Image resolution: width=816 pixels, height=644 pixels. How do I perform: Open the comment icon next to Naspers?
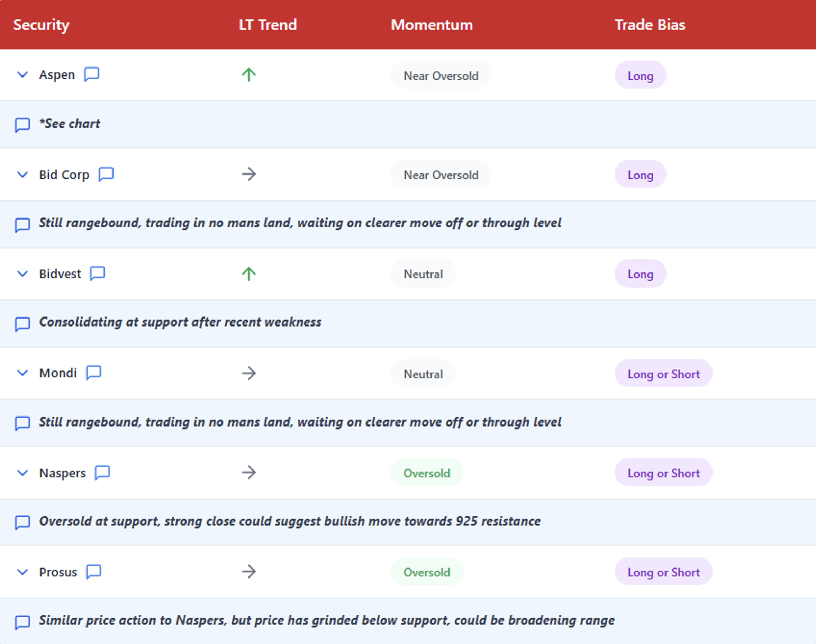pyautogui.click(x=102, y=472)
